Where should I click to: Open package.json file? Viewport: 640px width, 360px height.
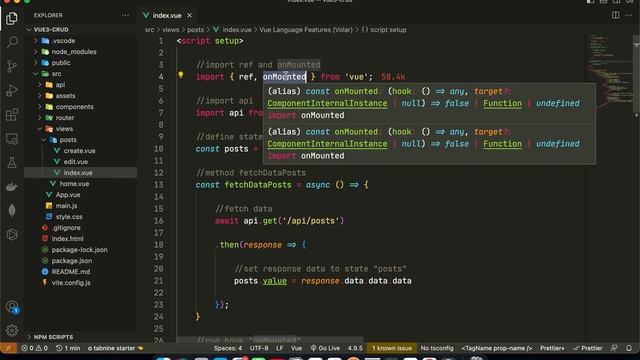click(x=72, y=261)
